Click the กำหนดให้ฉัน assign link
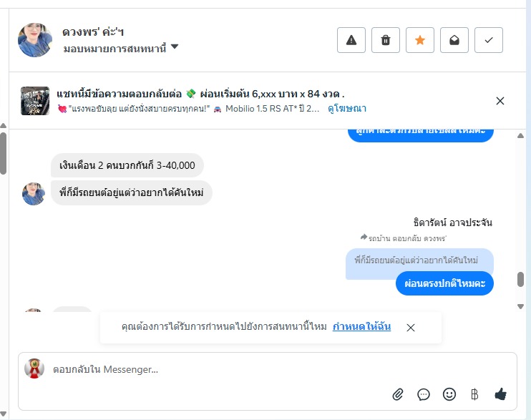Image resolution: width=531 pixels, height=420 pixels. point(361,326)
